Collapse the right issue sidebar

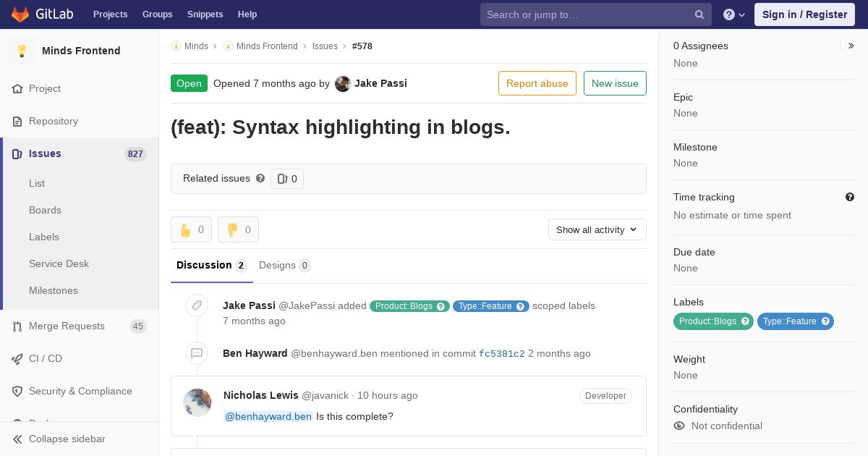[851, 46]
